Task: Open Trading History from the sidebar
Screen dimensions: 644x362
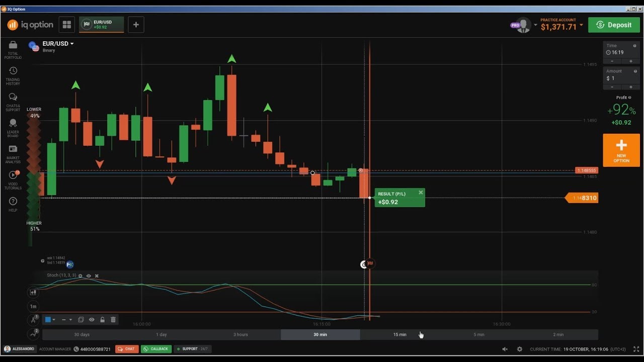Action: 13,75
